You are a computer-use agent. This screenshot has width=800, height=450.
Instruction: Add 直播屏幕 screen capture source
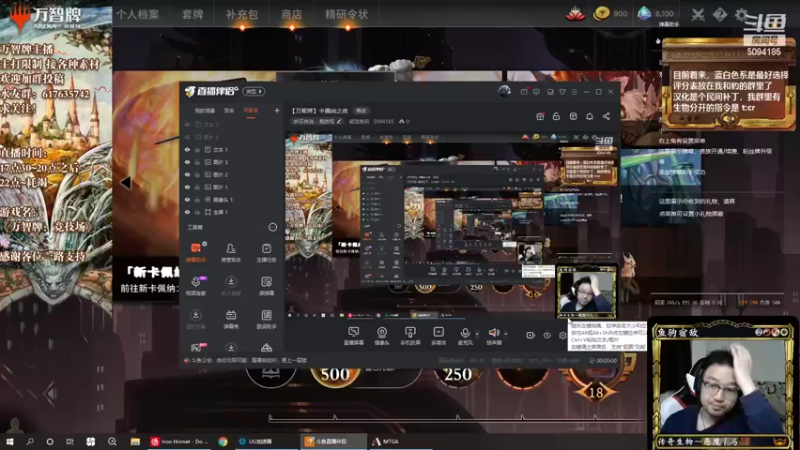point(353,336)
